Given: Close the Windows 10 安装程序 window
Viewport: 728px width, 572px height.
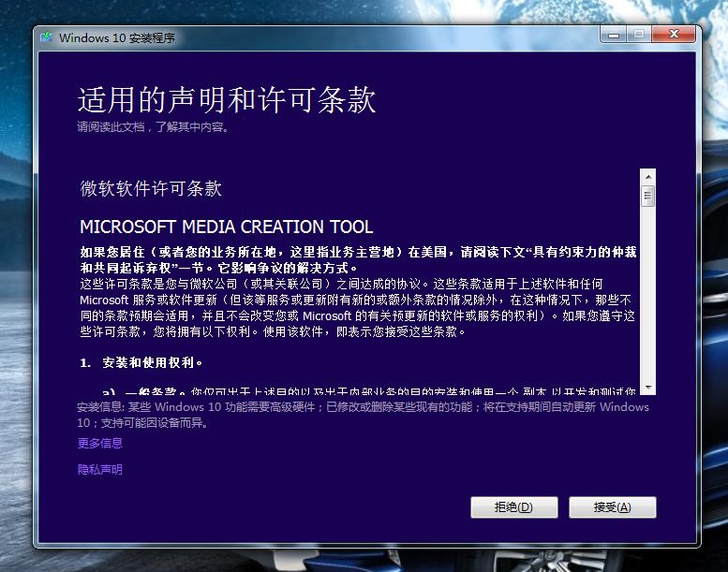Looking at the screenshot, I should (x=674, y=35).
